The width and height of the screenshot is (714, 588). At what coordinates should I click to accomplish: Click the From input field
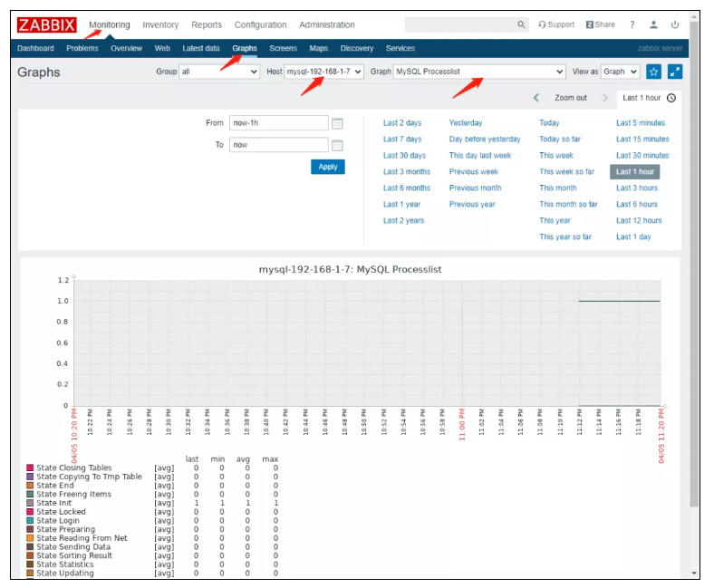[279, 123]
